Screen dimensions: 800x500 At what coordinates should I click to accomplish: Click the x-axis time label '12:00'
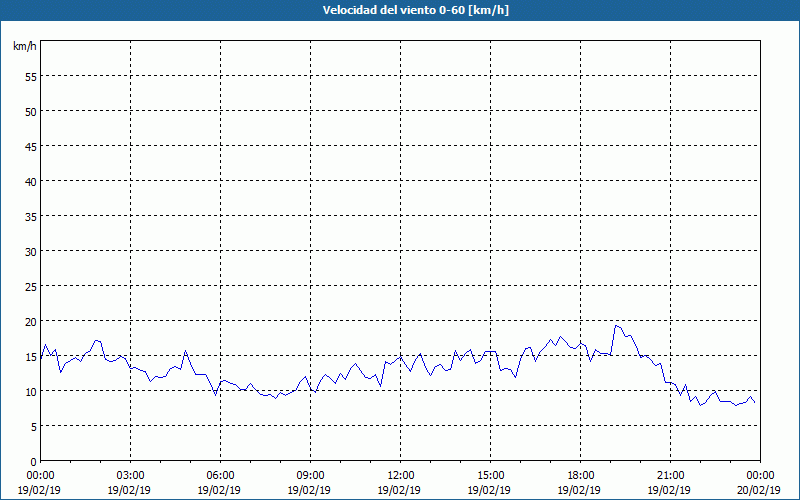point(401,476)
